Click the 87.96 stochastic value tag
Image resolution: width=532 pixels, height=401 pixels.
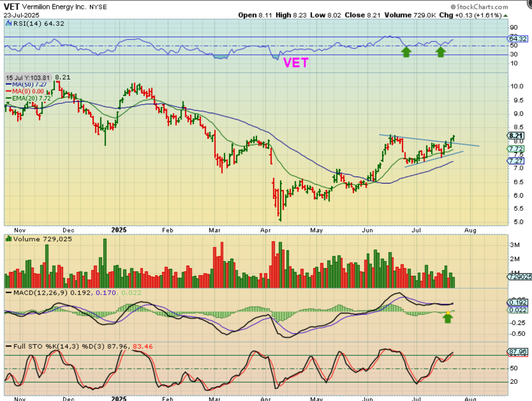click(x=518, y=352)
